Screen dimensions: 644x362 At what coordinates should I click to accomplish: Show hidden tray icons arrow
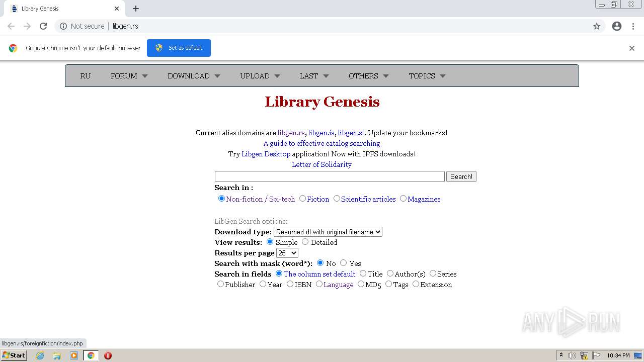pos(561,355)
